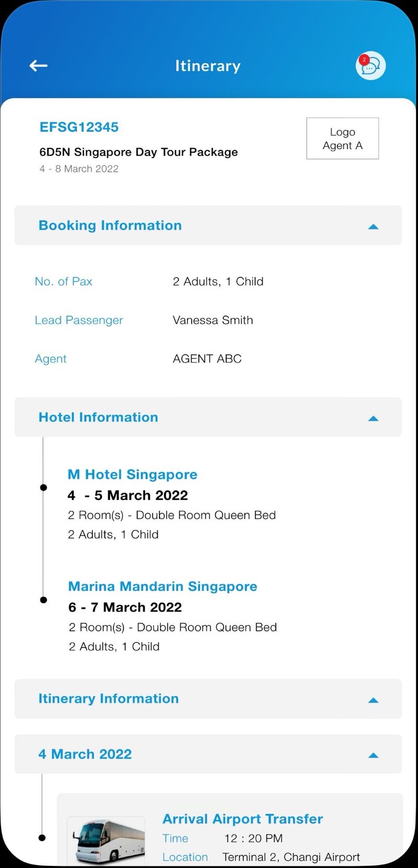Click the Itinerary Information header label

click(x=109, y=699)
